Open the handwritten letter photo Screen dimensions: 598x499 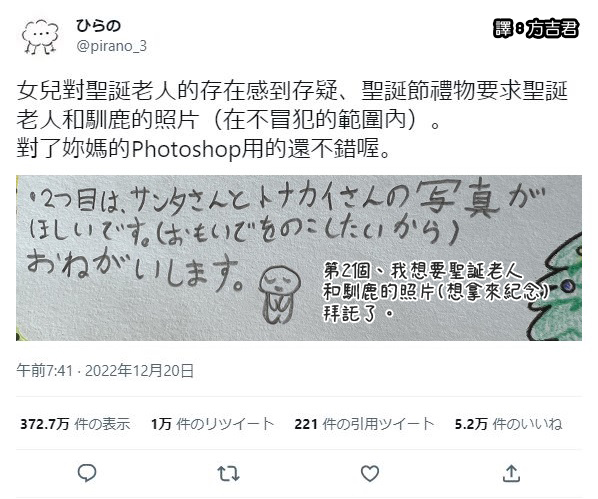(299, 258)
